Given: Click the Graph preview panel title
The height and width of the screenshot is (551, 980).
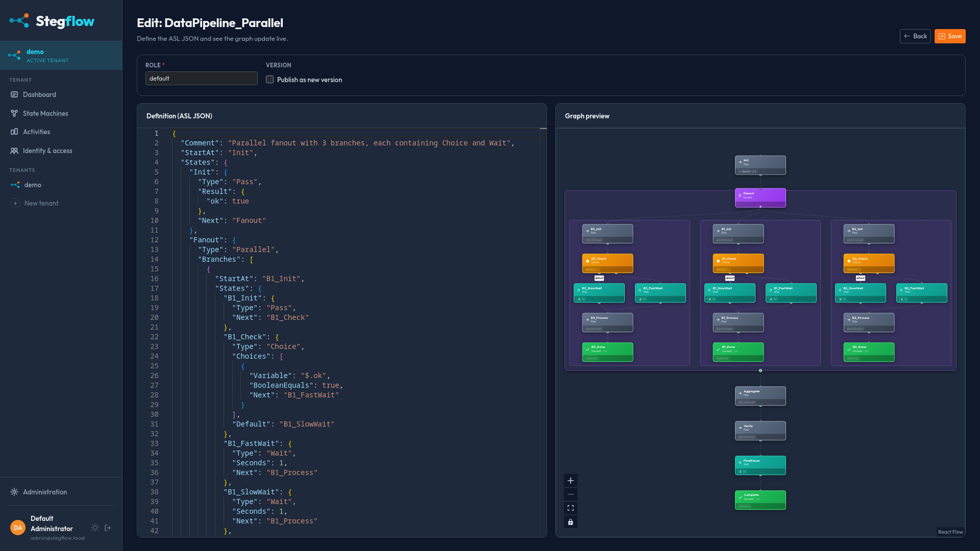Looking at the screenshot, I should pyautogui.click(x=587, y=116).
